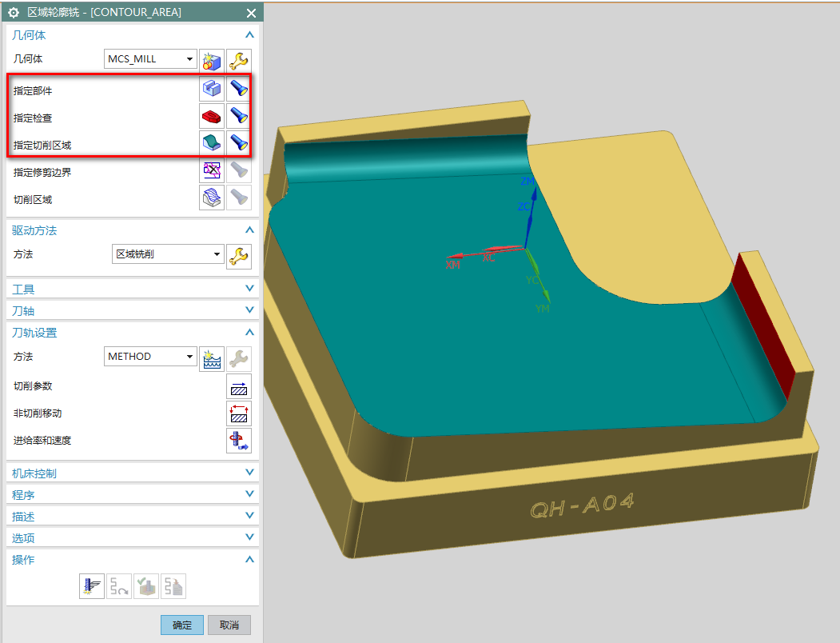Collapse the 几何体 section
840x643 pixels.
pyautogui.click(x=249, y=35)
